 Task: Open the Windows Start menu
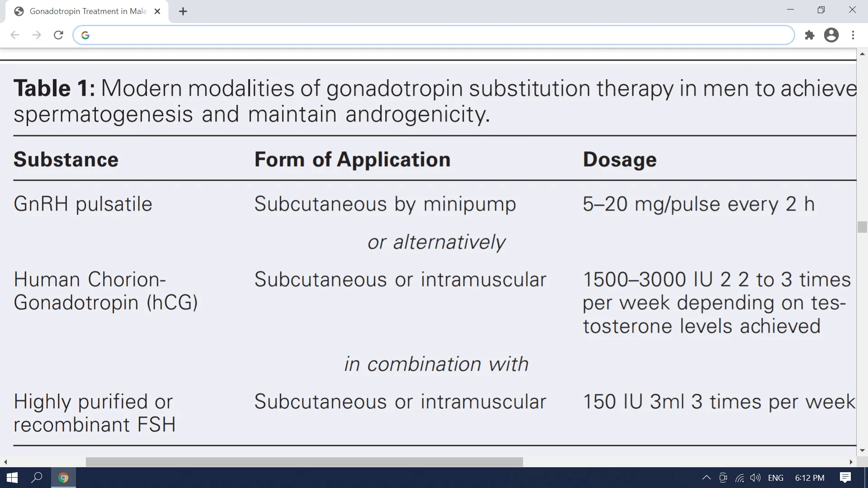12,478
